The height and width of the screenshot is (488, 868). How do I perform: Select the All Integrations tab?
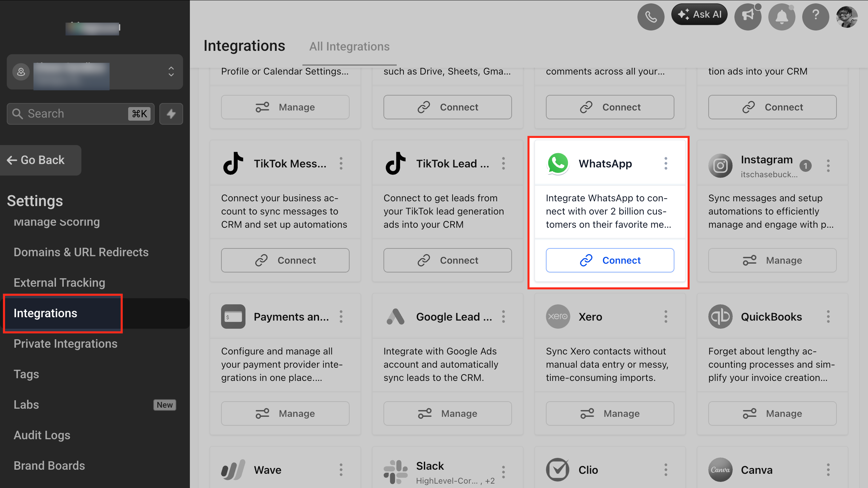pos(349,46)
